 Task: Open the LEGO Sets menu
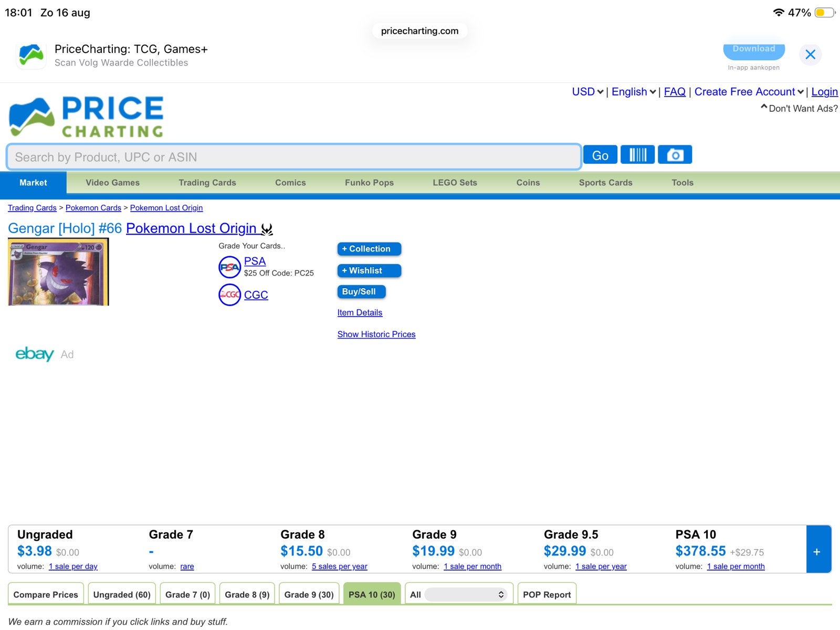455,183
